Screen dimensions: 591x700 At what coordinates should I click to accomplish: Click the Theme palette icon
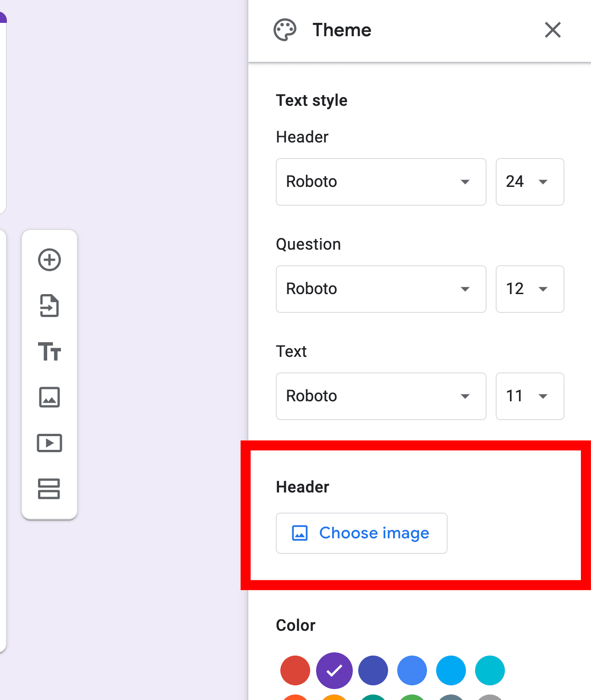pos(284,30)
